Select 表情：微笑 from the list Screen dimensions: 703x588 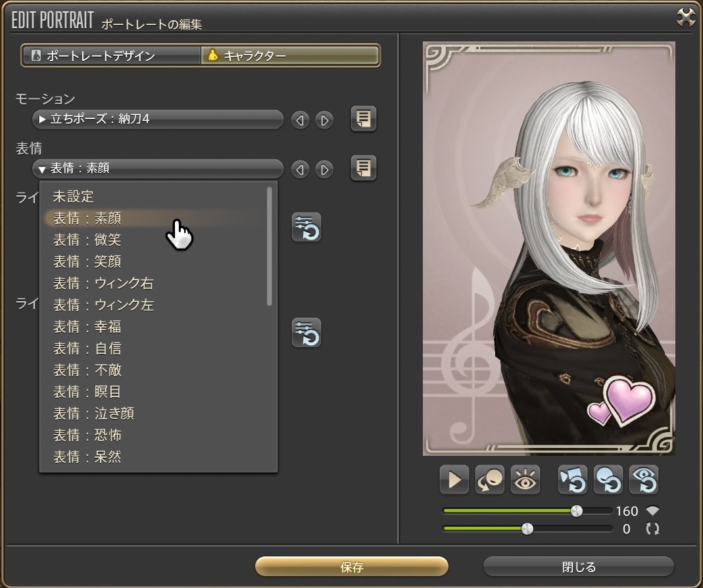click(87, 240)
